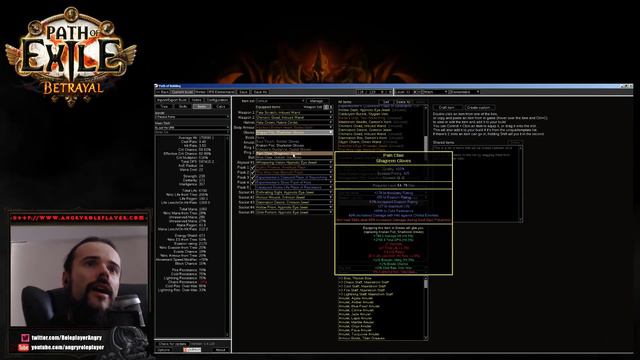Screen dimensions: 640x360
Task: Open the Item set dropdown
Action: coord(280,101)
